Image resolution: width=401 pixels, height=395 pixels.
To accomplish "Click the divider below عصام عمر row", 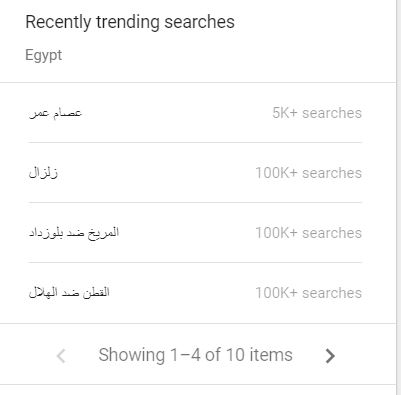I will [x=195, y=142].
